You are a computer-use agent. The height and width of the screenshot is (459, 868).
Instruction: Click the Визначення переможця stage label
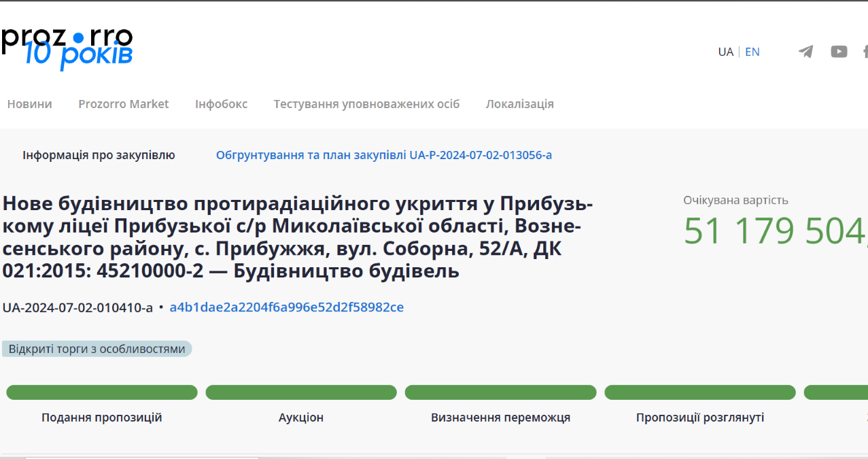(x=500, y=418)
